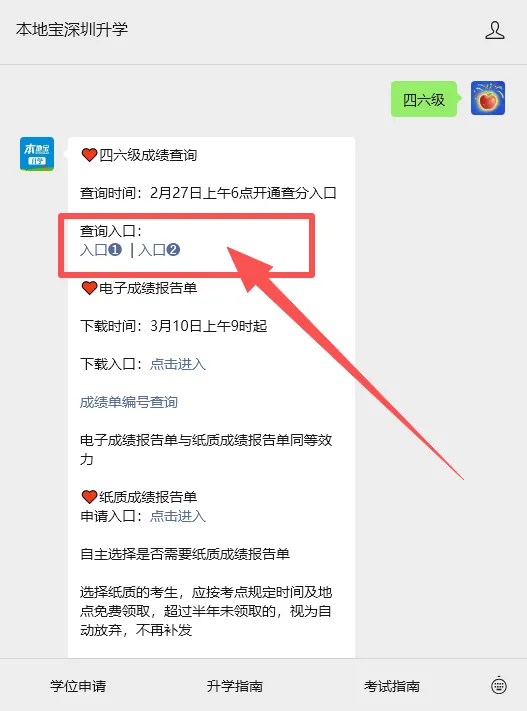The height and width of the screenshot is (711, 527).
Task: Open 点击进入 link for 申请入口
Action: (x=178, y=516)
